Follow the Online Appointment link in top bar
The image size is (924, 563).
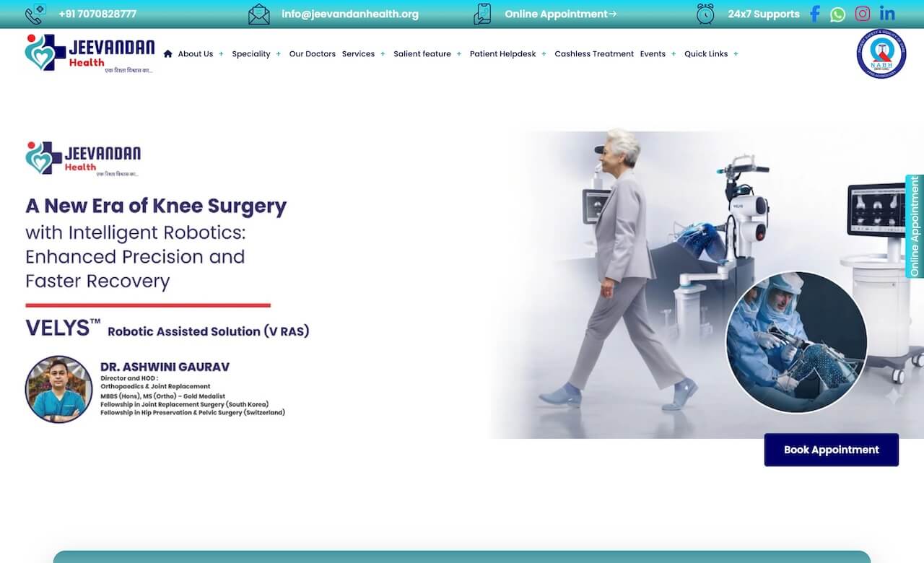(561, 14)
